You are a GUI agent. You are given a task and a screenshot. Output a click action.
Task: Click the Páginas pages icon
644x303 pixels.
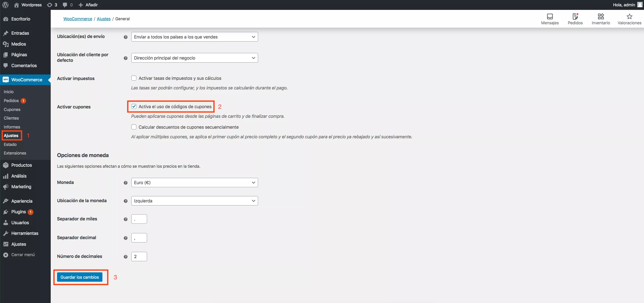coord(6,55)
